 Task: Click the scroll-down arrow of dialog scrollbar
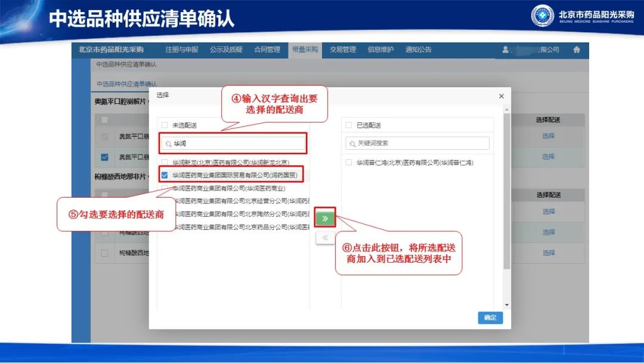(x=507, y=304)
